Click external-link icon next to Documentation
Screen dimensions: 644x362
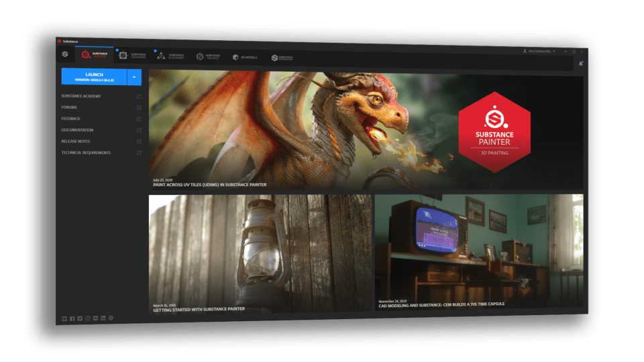pos(139,130)
